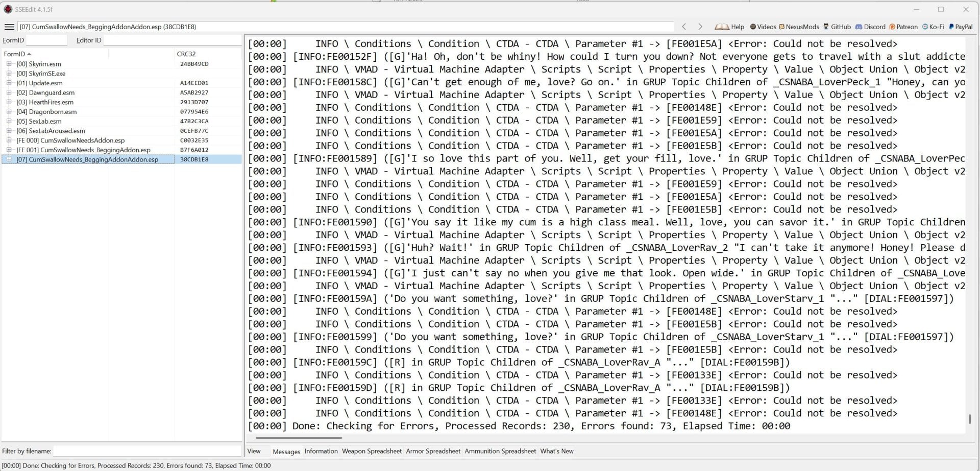Click the SSEEdit app icon in title bar
Screen dimensions: 980x471
point(8,9)
